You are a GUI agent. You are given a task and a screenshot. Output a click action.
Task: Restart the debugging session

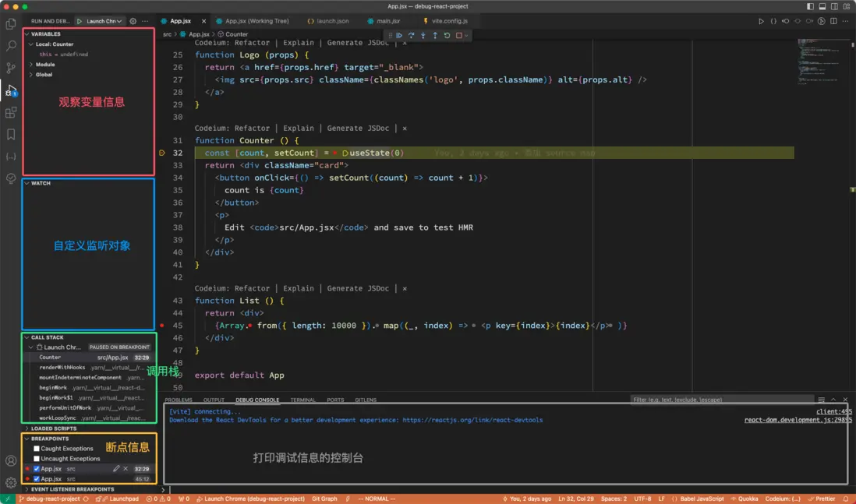point(447,36)
